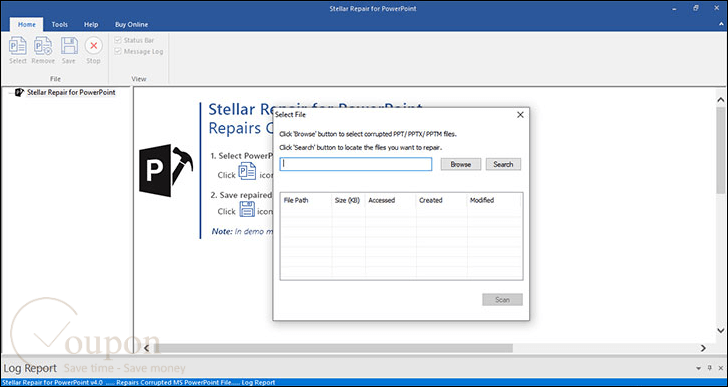
Task: Click the vertical scrollbar thumb
Action: tap(721, 150)
